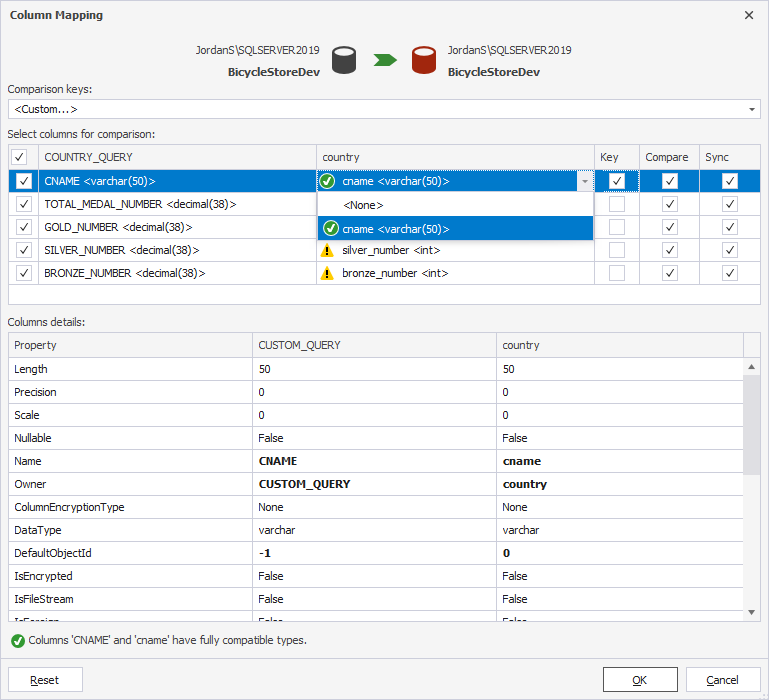
Task: Click the DataType property row
Action: [376, 530]
